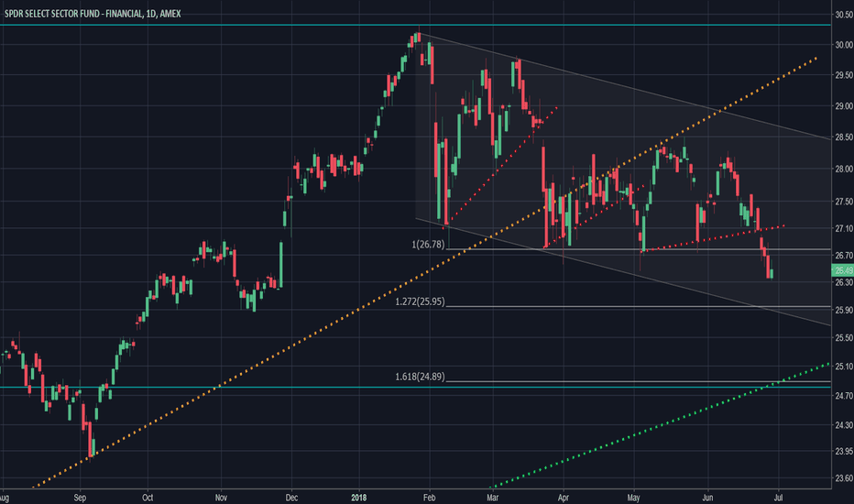Click the 25.50 price axis label
The width and height of the screenshot is (854, 504).
click(844, 338)
